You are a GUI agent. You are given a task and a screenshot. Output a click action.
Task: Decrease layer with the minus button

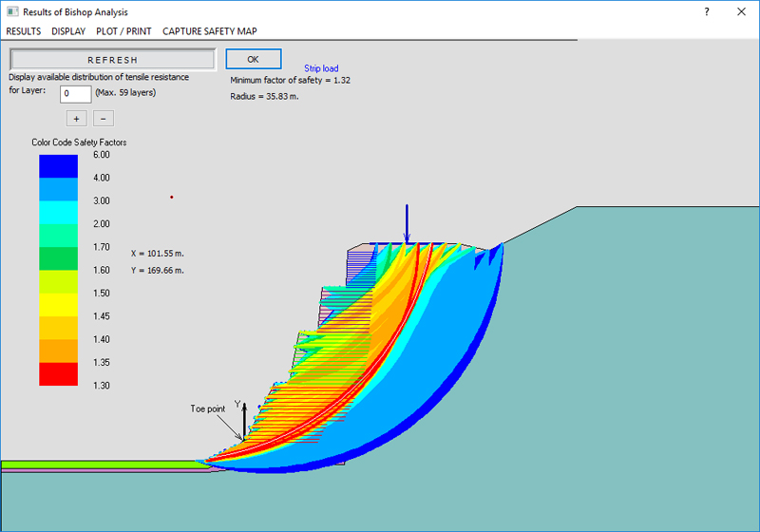104,119
